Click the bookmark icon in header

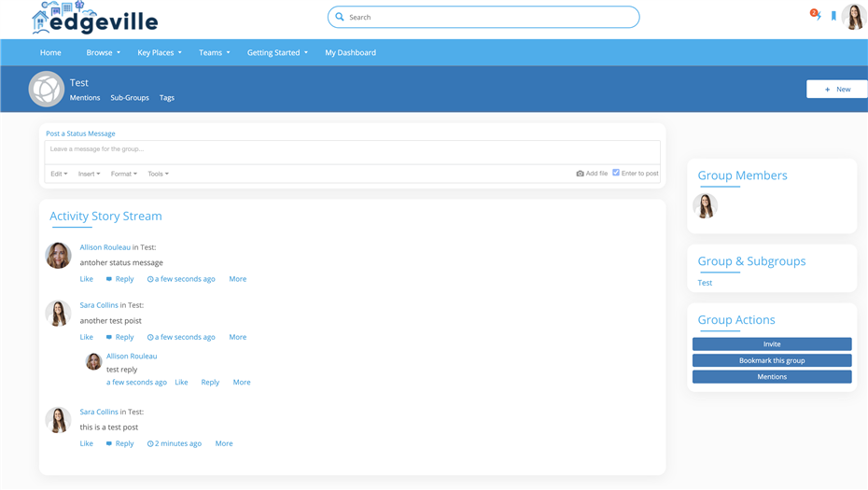click(833, 16)
